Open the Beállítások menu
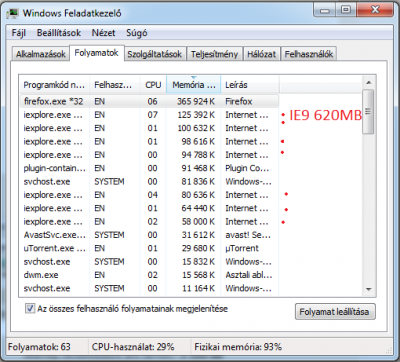Viewport: 400px width, 362px height. (x=59, y=33)
